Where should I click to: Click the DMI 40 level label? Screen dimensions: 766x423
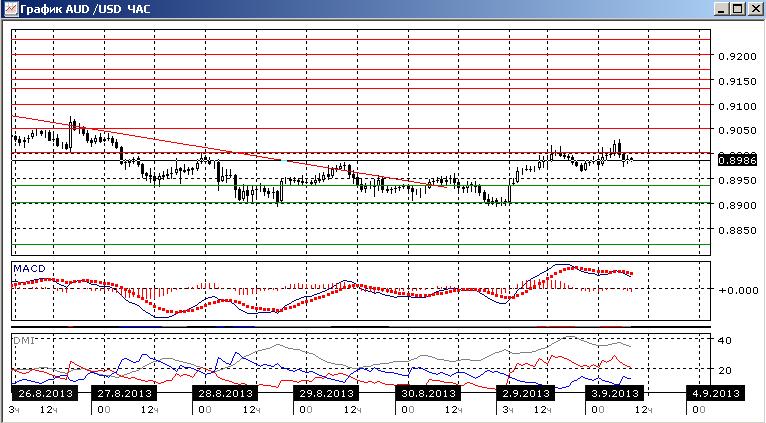(724, 340)
